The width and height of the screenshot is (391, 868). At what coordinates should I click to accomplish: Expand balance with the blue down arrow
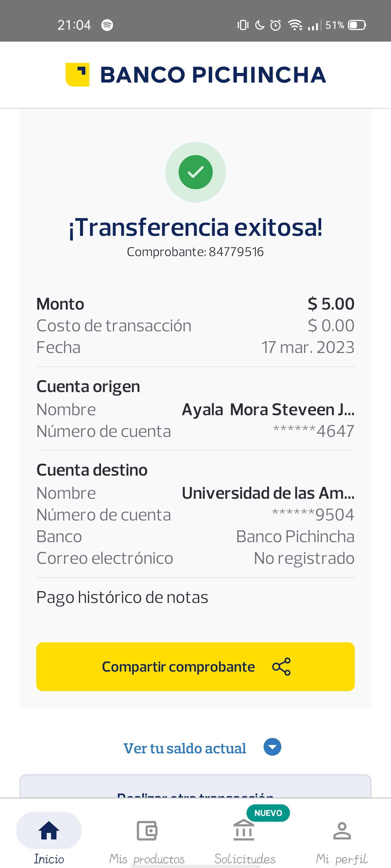click(x=272, y=747)
